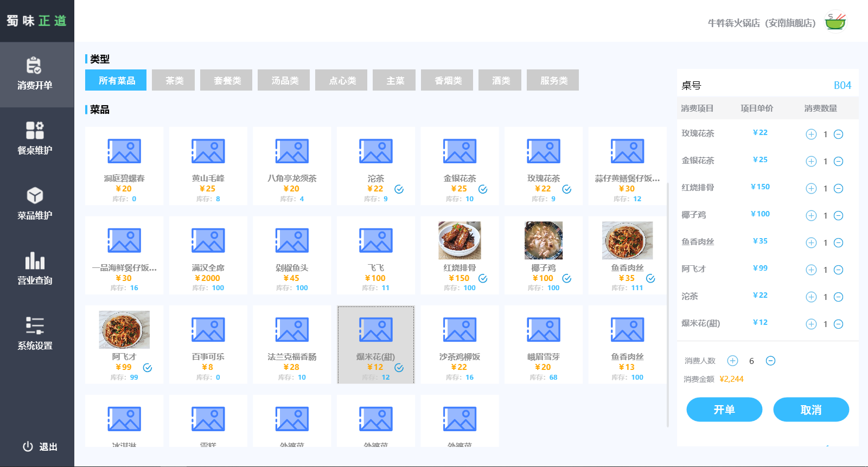Decrease quantity of 爆米花(甜) in order
The image size is (868, 467).
click(838, 324)
